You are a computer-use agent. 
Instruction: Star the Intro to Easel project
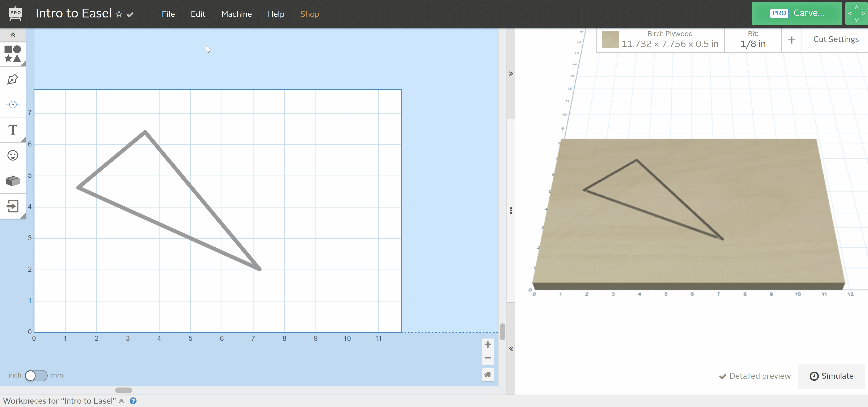119,13
